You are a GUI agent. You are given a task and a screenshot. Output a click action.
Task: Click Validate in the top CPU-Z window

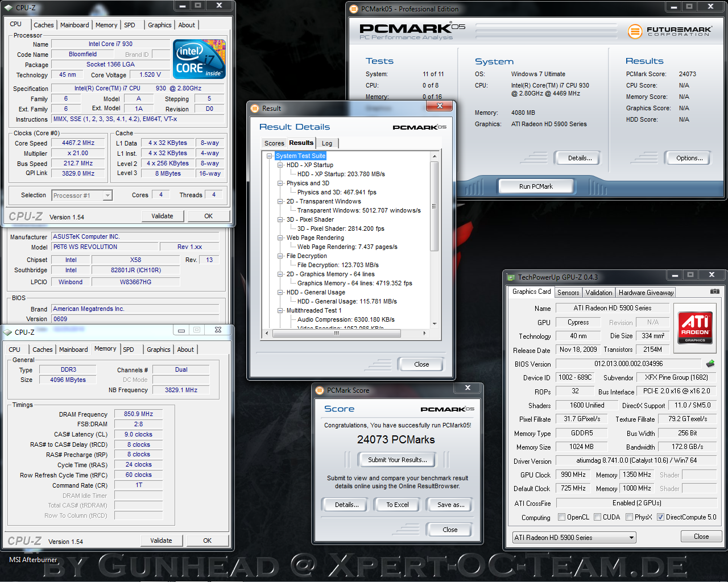[x=162, y=216]
